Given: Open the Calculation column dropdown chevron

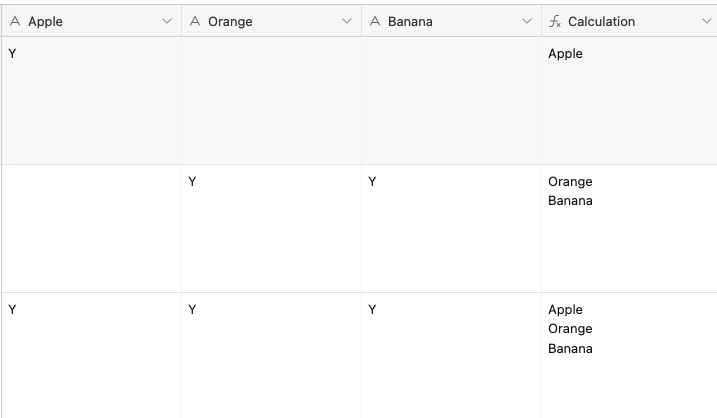Looking at the screenshot, I should coord(706,21).
